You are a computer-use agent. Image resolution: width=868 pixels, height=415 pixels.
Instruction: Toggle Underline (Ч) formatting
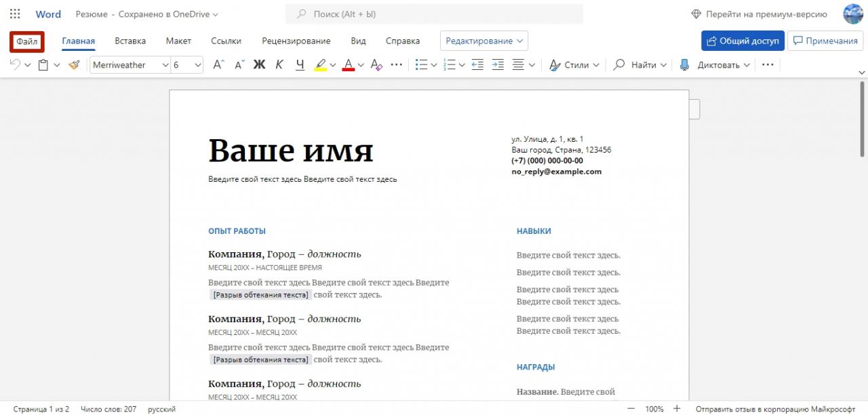click(x=300, y=65)
